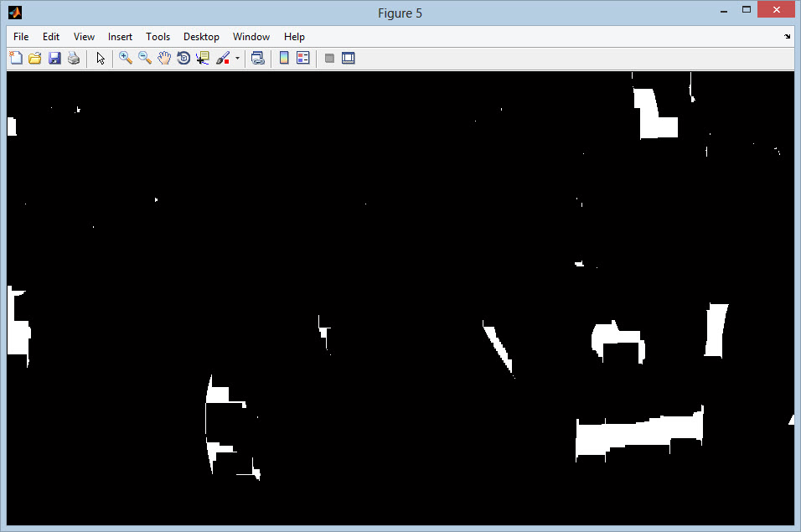Select the Brush/Select Data tool
Image resolution: width=801 pixels, height=532 pixels.
223,58
